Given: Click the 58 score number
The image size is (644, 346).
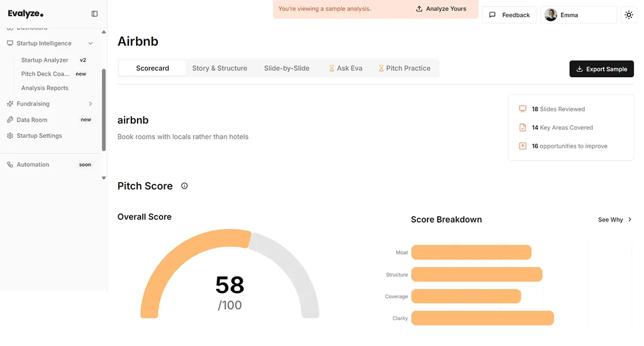Looking at the screenshot, I should [x=230, y=285].
